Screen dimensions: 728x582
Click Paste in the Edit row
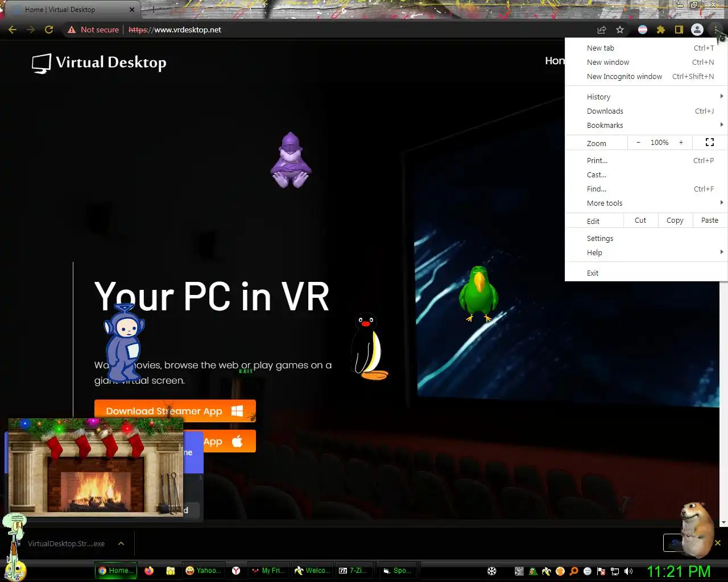(x=710, y=221)
